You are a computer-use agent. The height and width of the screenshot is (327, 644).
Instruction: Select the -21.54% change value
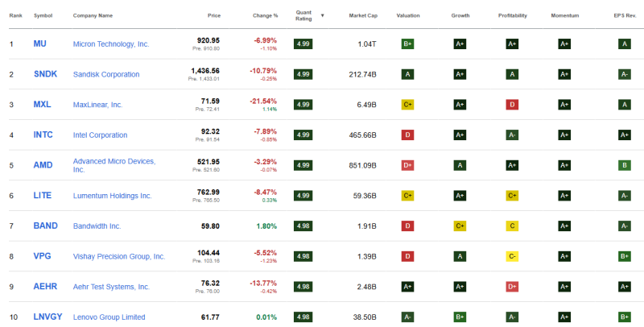coord(263,101)
